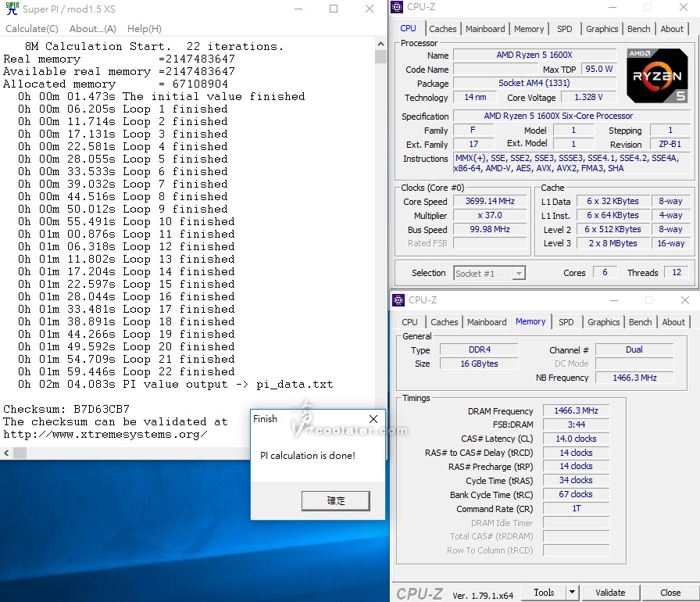700x602 pixels.
Task: Click the Core Voltage value 1.328 V
Action: pos(588,98)
